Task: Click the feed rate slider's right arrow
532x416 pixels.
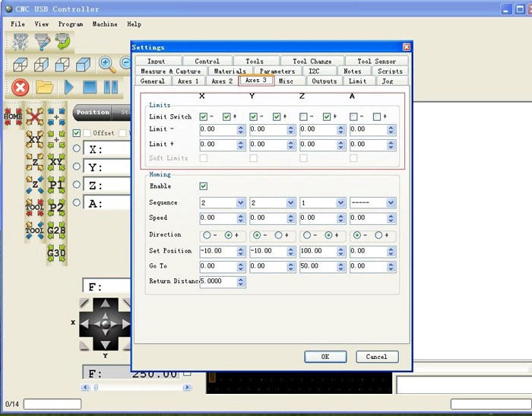Action: (187, 387)
